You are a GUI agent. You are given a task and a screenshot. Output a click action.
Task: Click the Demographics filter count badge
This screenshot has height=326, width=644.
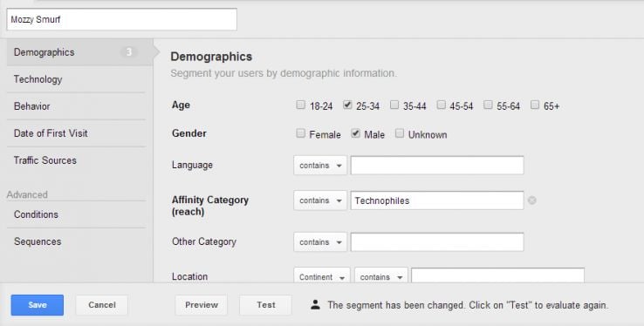click(128, 52)
